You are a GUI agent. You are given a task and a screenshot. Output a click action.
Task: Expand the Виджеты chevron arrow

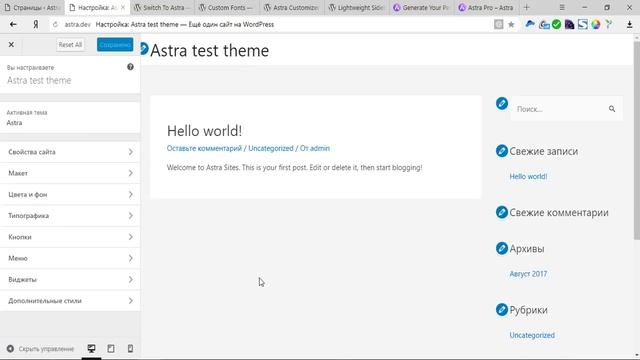click(131, 280)
